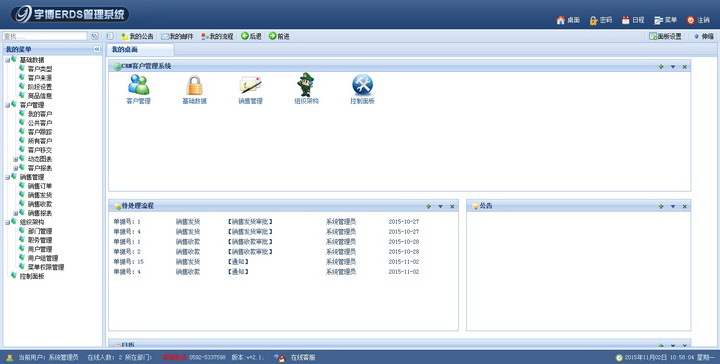
Task: Open 密码 password settings in header
Action: 601,20
